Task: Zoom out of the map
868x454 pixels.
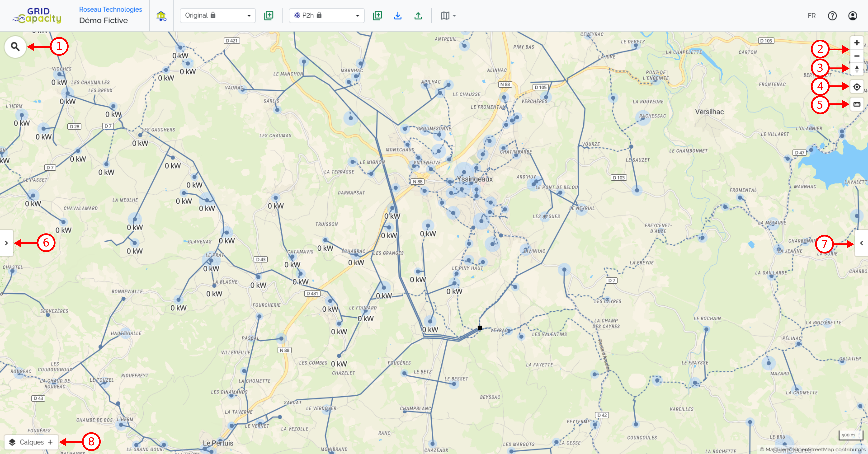Action: coord(856,56)
